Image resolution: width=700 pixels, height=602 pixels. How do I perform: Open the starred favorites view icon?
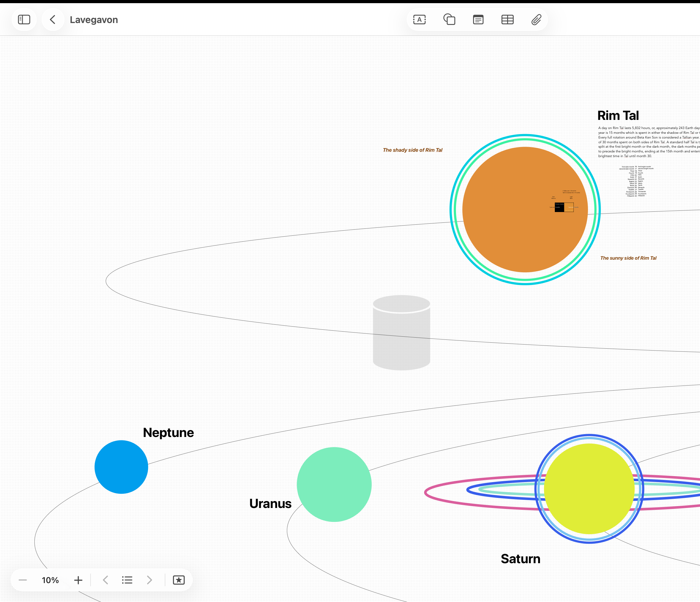[179, 580]
